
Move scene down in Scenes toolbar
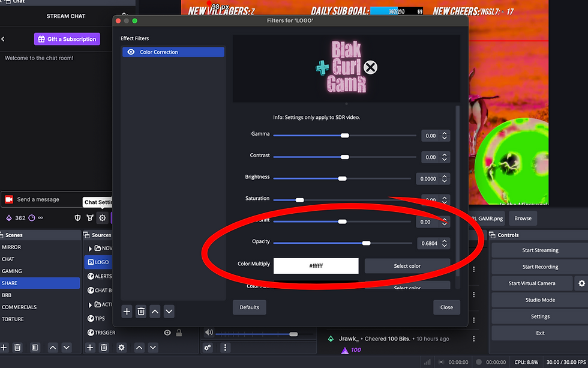67,348
